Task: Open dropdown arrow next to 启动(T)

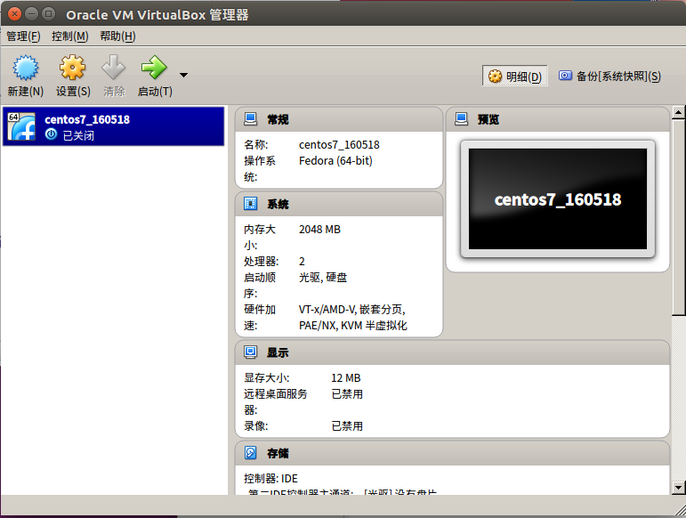Action: click(x=184, y=75)
